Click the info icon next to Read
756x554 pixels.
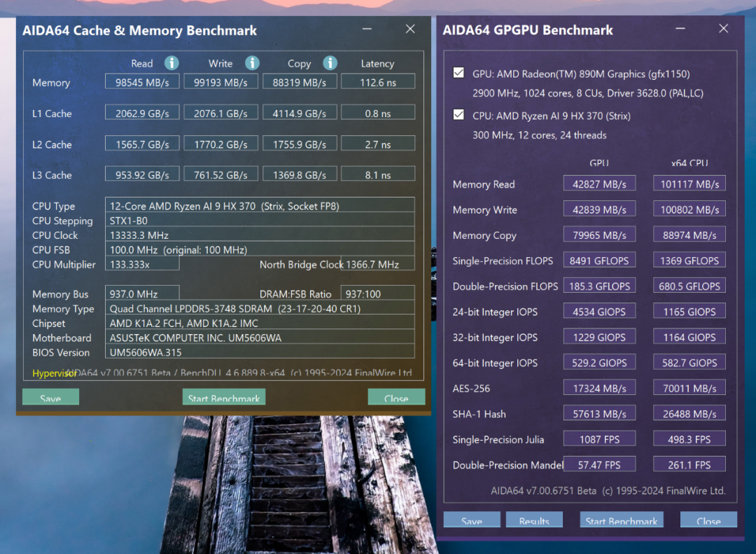tap(171, 63)
